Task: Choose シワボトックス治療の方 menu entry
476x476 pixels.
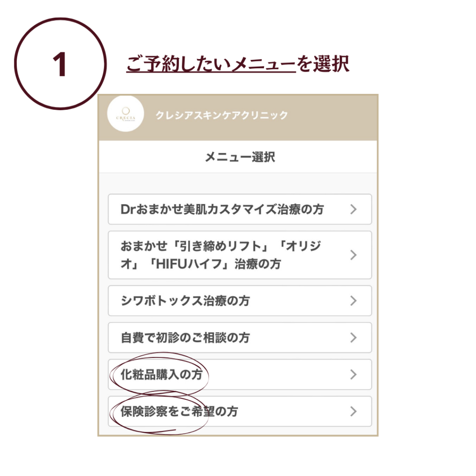Action: pos(240,301)
